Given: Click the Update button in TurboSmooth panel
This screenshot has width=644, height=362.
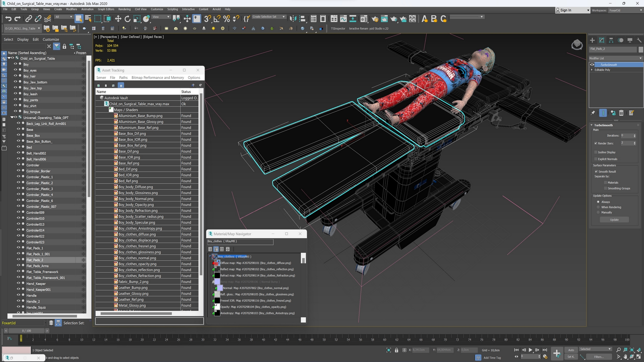Looking at the screenshot, I should 614,220.
